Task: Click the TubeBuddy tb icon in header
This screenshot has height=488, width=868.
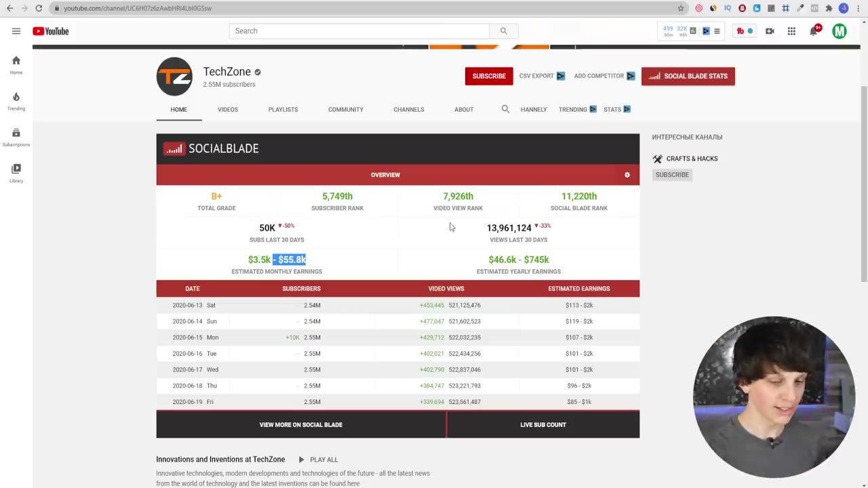Action: pyautogui.click(x=741, y=31)
